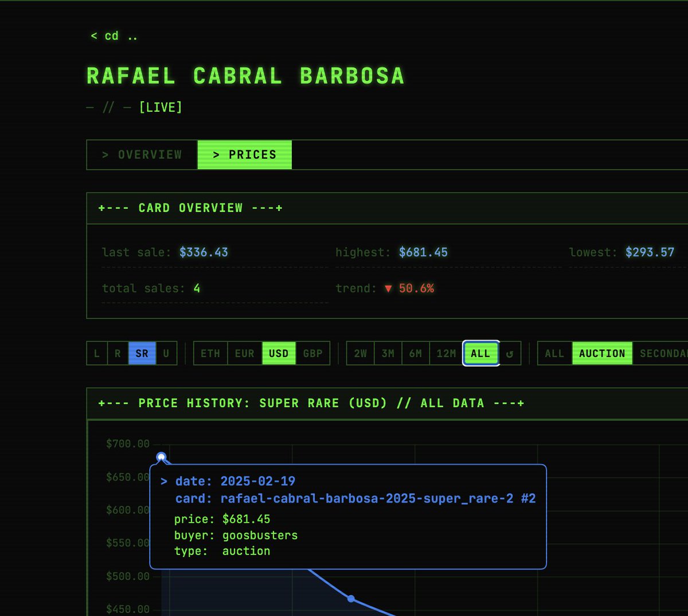Click the $500.00 axis label
Image resolution: width=688 pixels, height=616 pixels.
coord(128,576)
